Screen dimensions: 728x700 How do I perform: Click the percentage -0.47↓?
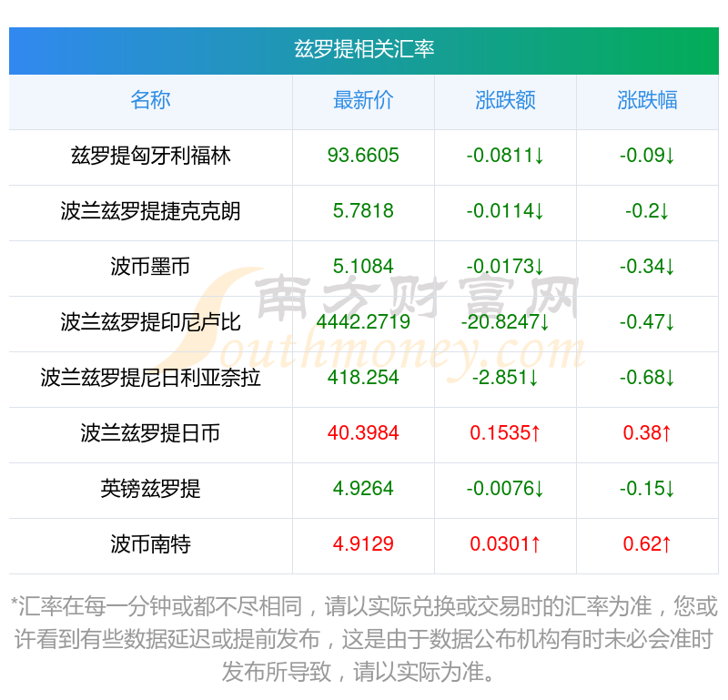(647, 322)
